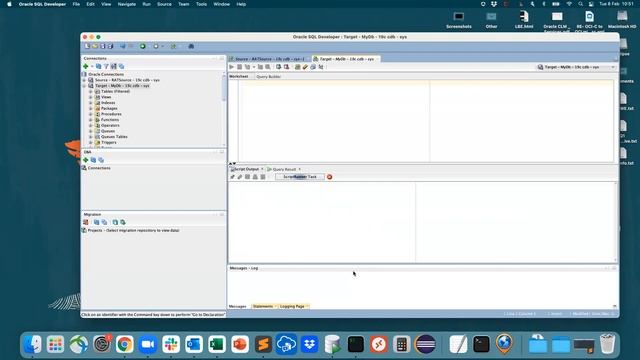Open Dropbox from the Dock
Image resolution: width=640 pixels, height=360 pixels.
pyautogui.click(x=309, y=344)
